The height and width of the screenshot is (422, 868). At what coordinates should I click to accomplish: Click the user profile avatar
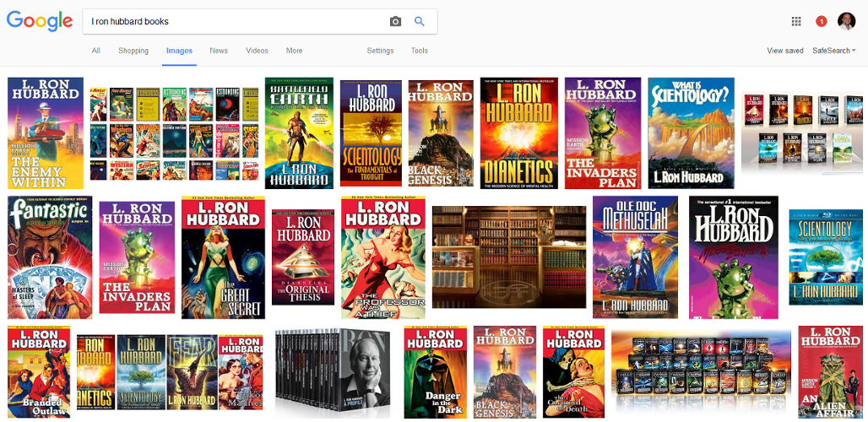(x=846, y=21)
